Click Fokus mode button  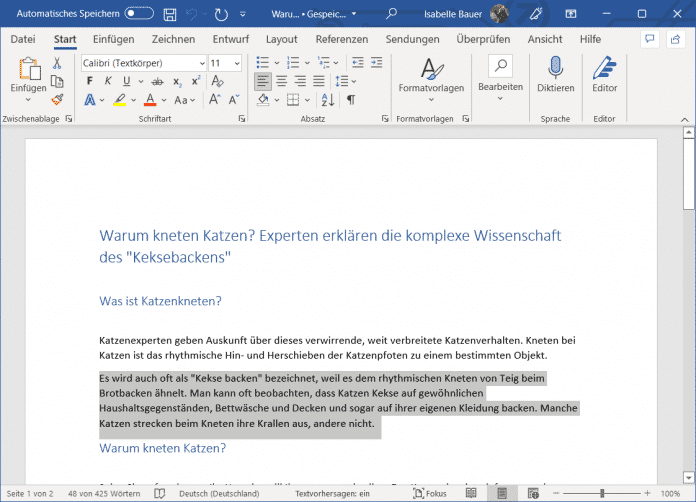point(430,494)
